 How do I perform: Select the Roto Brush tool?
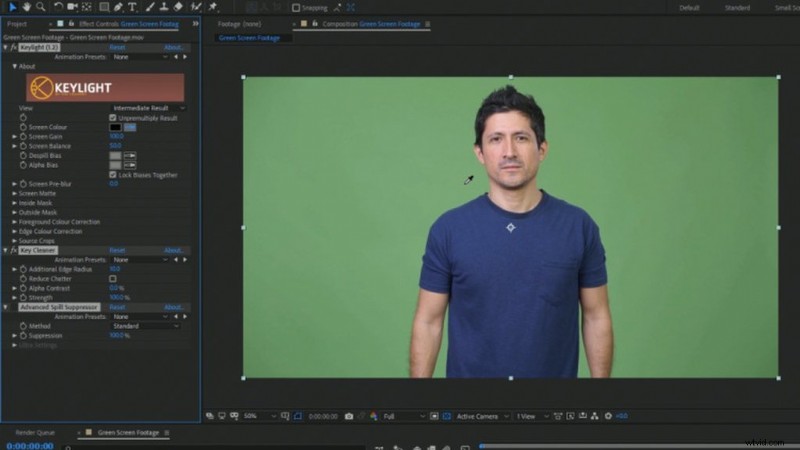(x=196, y=7)
